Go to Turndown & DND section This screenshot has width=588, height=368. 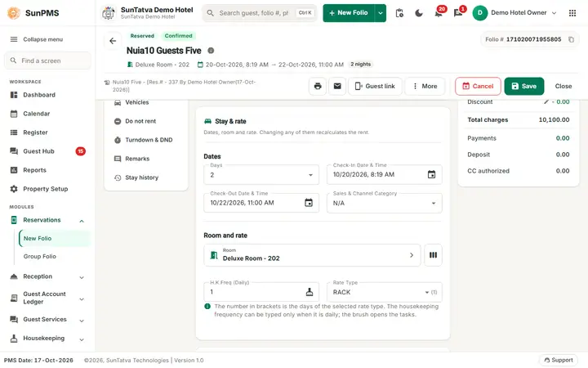(x=146, y=140)
